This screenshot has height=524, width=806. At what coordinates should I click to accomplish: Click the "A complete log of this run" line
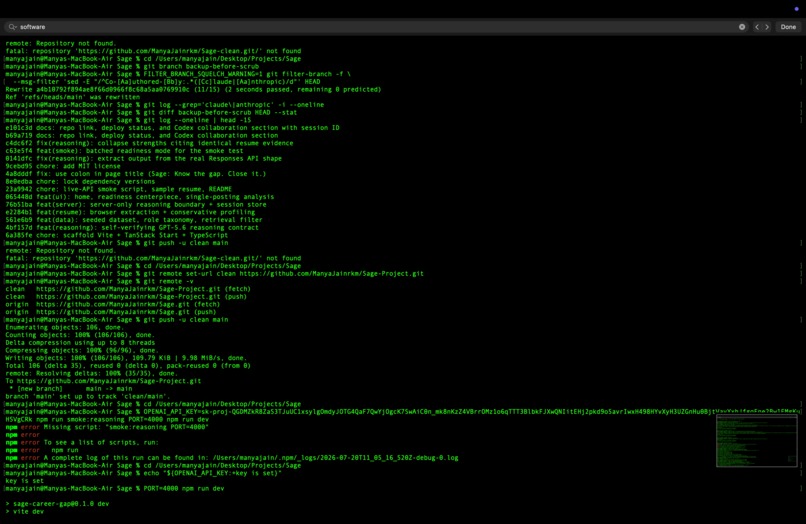point(232,458)
